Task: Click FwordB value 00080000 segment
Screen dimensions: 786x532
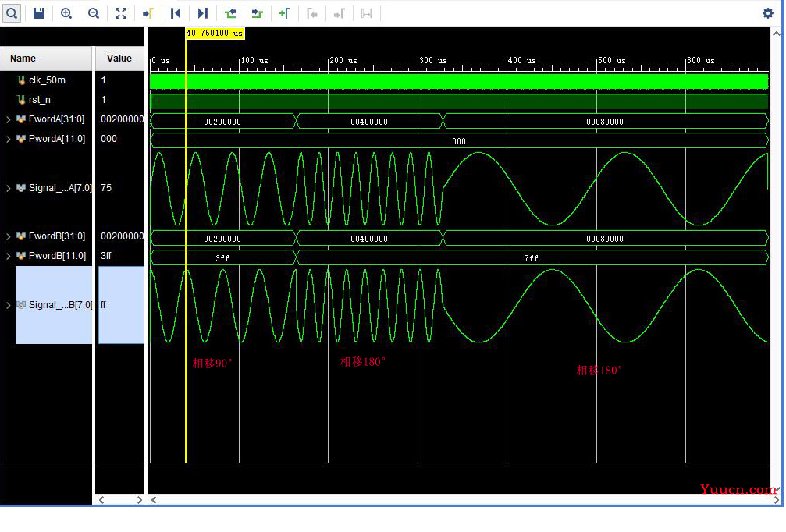Action: [605, 239]
